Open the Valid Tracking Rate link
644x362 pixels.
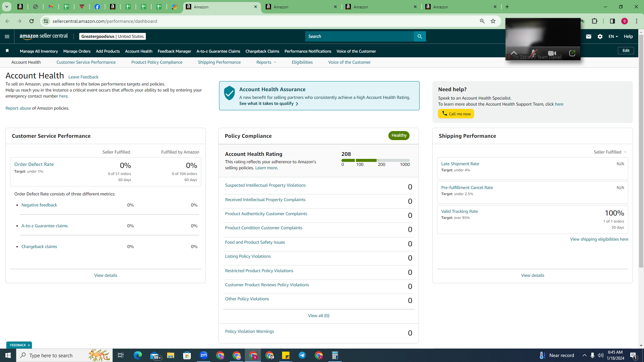[x=460, y=212]
